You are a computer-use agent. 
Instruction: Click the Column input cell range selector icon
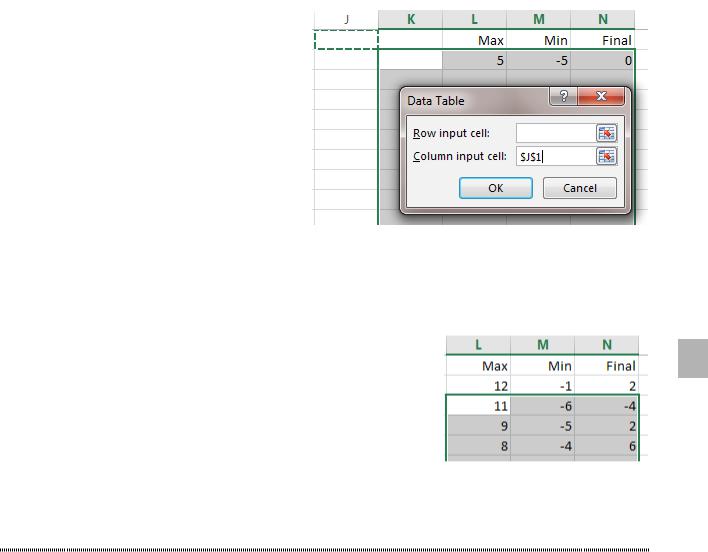pos(606,156)
